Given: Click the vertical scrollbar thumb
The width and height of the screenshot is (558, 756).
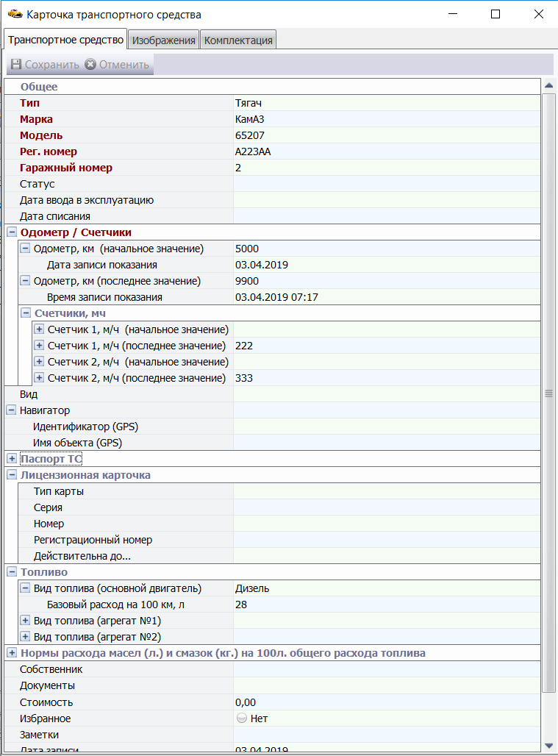Looking at the screenshot, I should pos(548,393).
